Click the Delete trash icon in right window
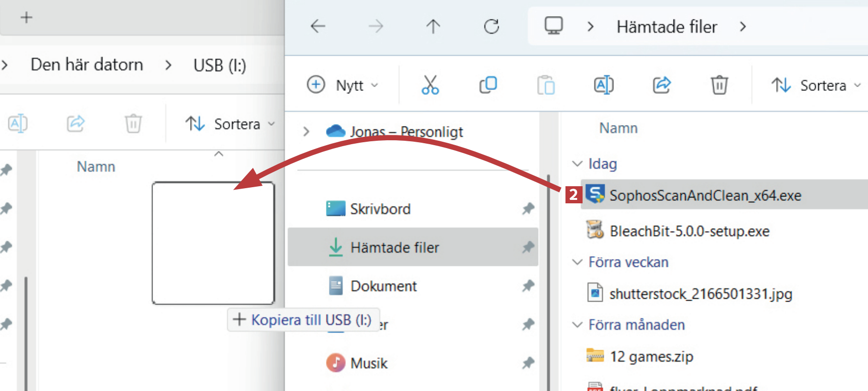Image resolution: width=868 pixels, height=391 pixels. [719, 85]
